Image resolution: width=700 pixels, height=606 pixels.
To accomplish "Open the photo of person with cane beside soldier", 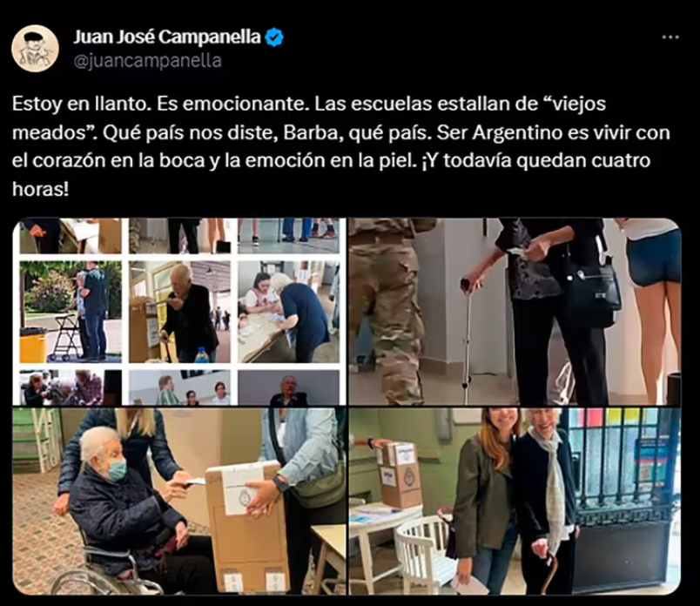I will [x=515, y=312].
